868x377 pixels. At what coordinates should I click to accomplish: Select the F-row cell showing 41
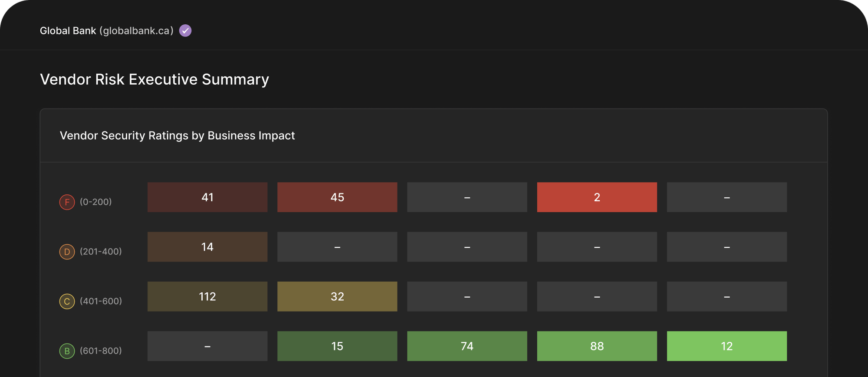click(207, 197)
